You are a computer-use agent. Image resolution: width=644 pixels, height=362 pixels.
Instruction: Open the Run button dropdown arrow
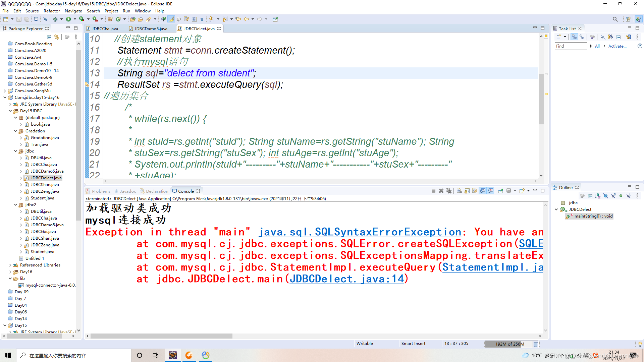tap(75, 19)
